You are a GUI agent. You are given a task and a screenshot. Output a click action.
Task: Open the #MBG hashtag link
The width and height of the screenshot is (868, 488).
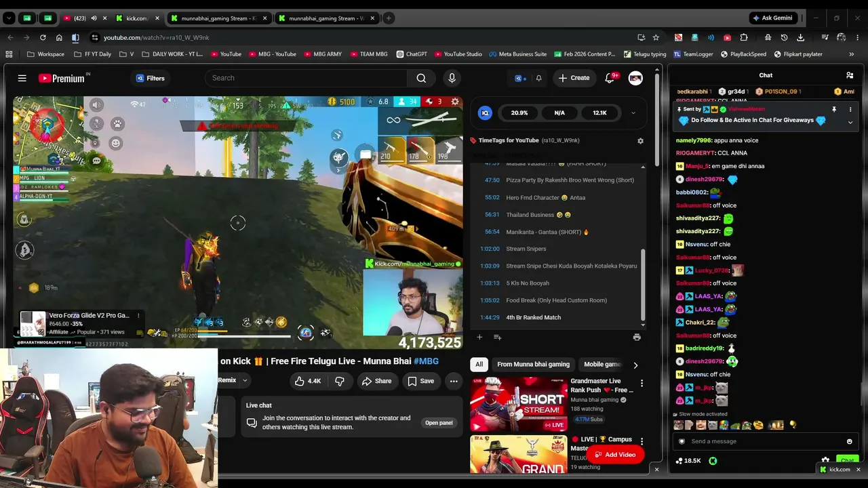click(426, 361)
